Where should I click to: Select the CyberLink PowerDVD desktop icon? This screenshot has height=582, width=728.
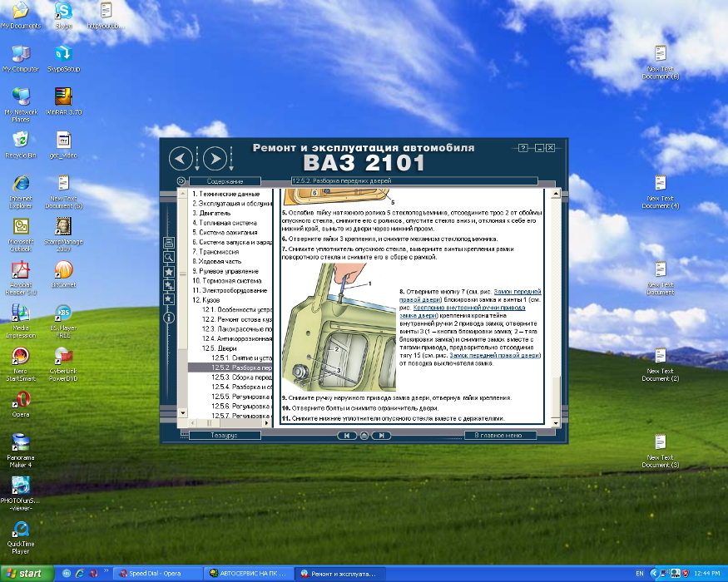(x=63, y=364)
